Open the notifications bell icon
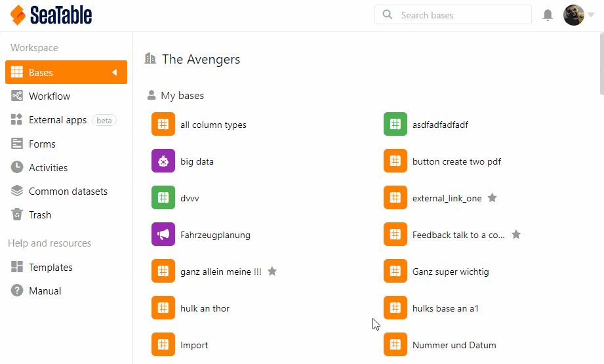The height and width of the screenshot is (364, 604). [548, 15]
